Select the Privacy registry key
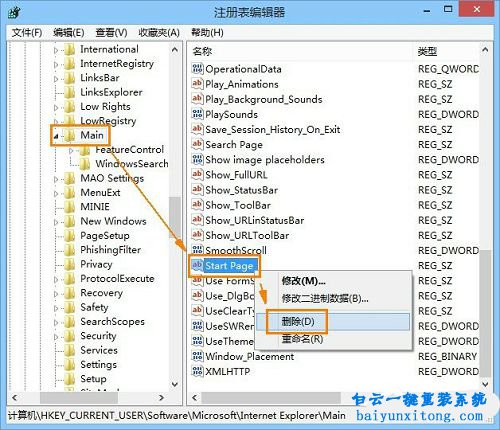The width and height of the screenshot is (500, 430). click(96, 264)
